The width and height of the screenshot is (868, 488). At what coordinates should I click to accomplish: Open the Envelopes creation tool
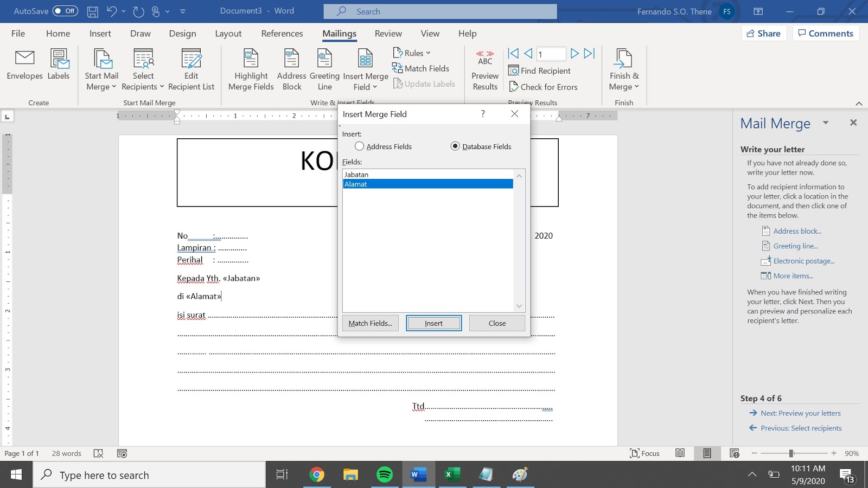pyautogui.click(x=24, y=66)
